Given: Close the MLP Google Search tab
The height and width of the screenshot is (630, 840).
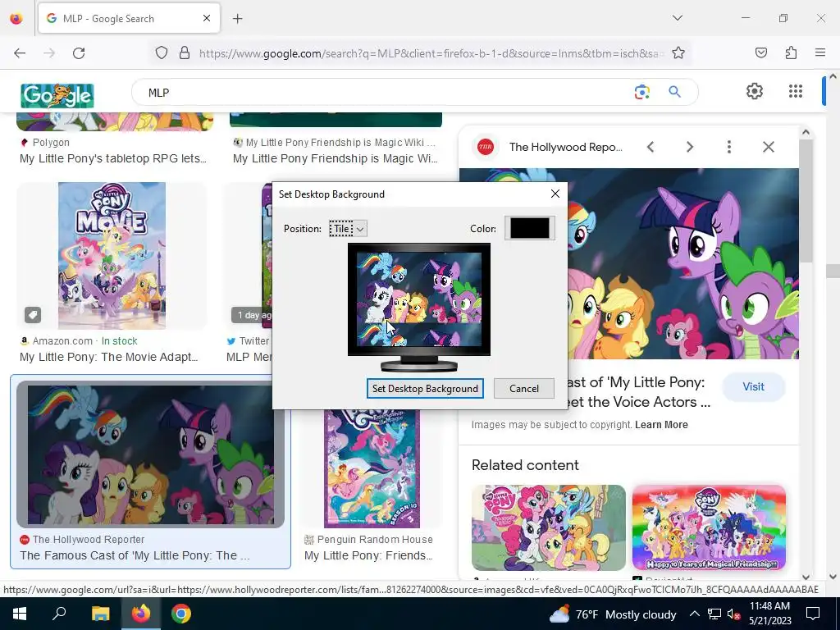Looking at the screenshot, I should pos(207,18).
